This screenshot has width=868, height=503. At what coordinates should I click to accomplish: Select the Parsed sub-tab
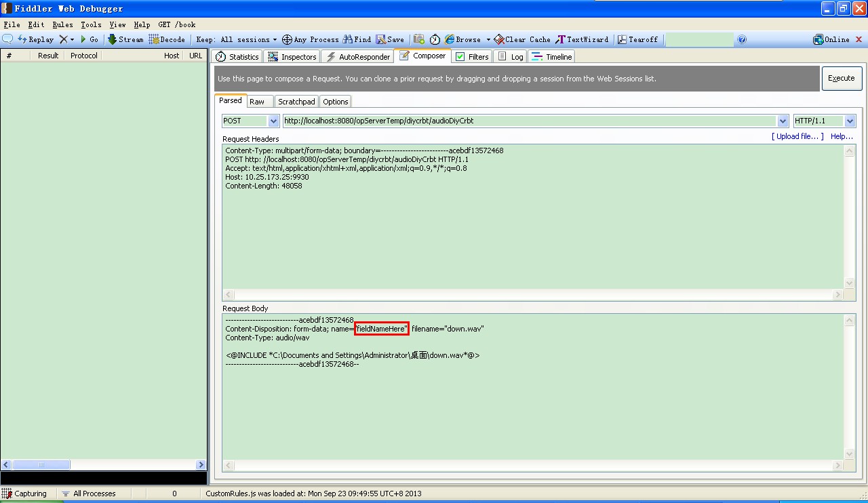[231, 100]
